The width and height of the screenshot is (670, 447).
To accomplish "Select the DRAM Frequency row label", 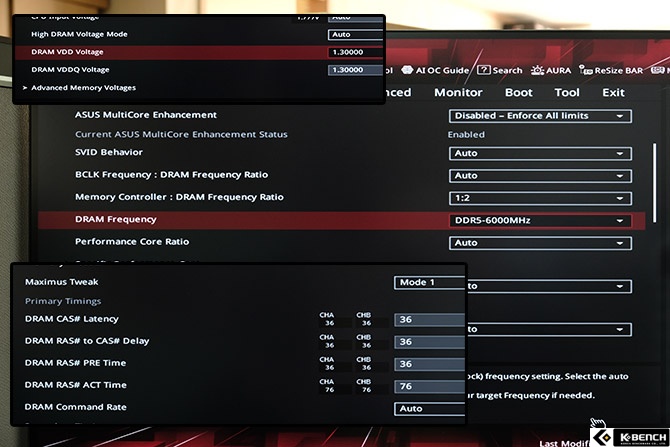I will click(116, 219).
